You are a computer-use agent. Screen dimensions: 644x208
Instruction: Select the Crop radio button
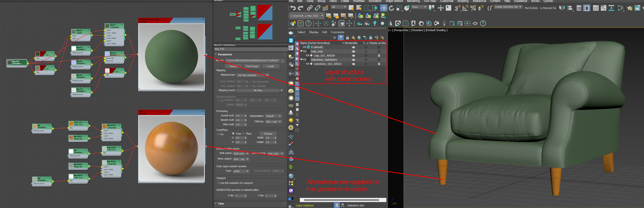click(x=233, y=134)
